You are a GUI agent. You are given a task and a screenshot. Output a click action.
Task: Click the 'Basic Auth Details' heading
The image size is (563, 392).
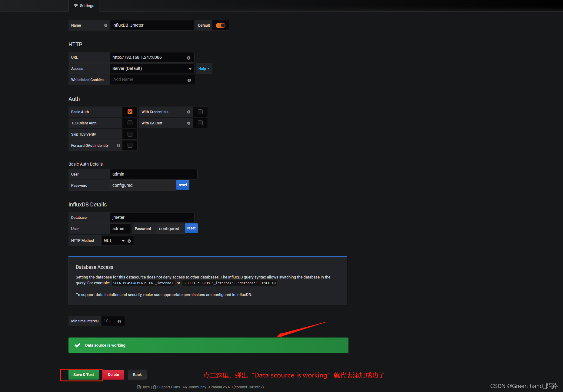click(x=85, y=164)
